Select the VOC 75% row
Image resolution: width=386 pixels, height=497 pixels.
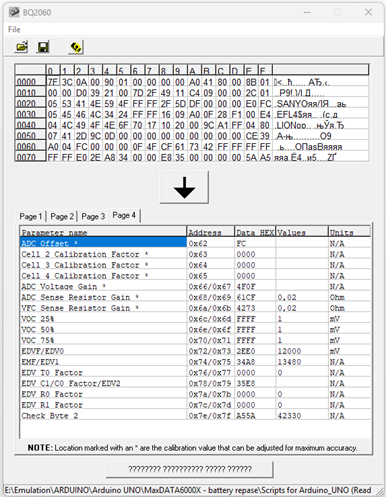click(195, 340)
